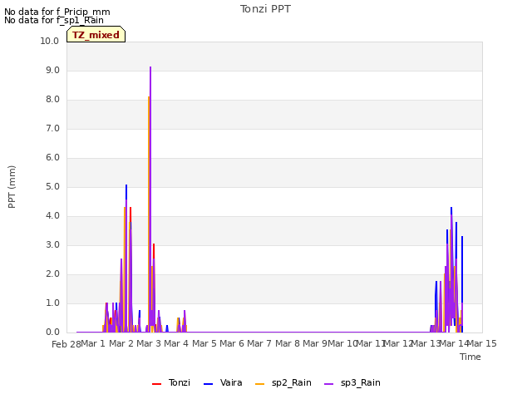Click the 'No data for f_Pricip_mm' message
This screenshot has height=399, width=532.
coord(57,12)
